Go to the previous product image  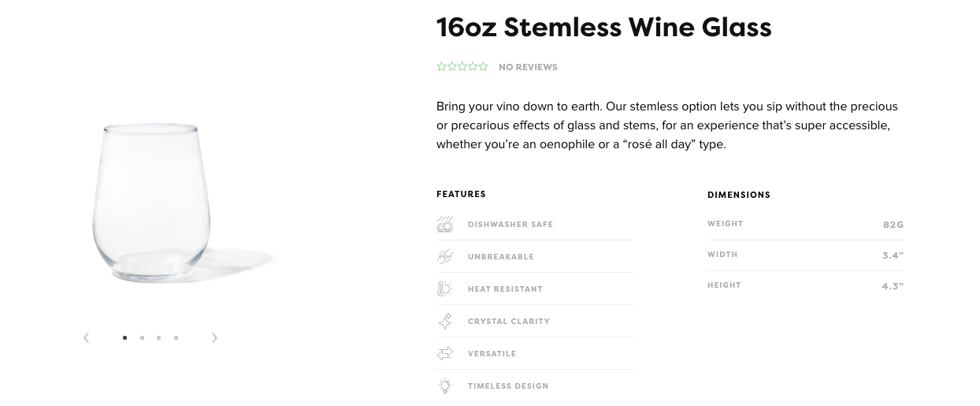pos(87,337)
